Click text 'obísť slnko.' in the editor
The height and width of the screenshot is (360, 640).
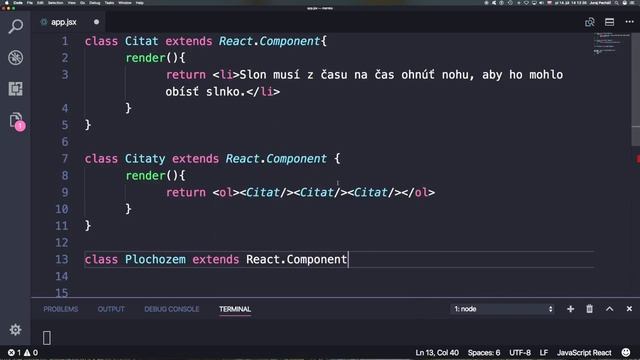click(205, 91)
